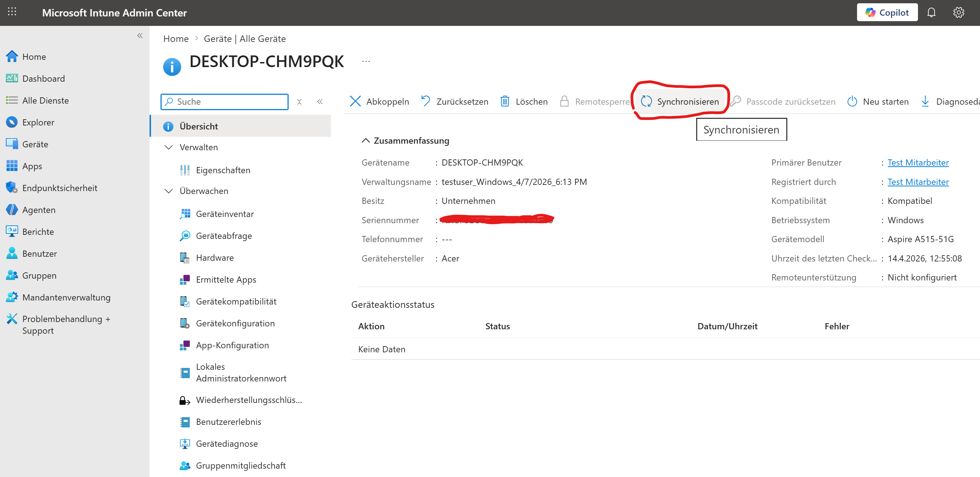Collapse the Verwalten section
980x477 pixels.
[x=169, y=147]
